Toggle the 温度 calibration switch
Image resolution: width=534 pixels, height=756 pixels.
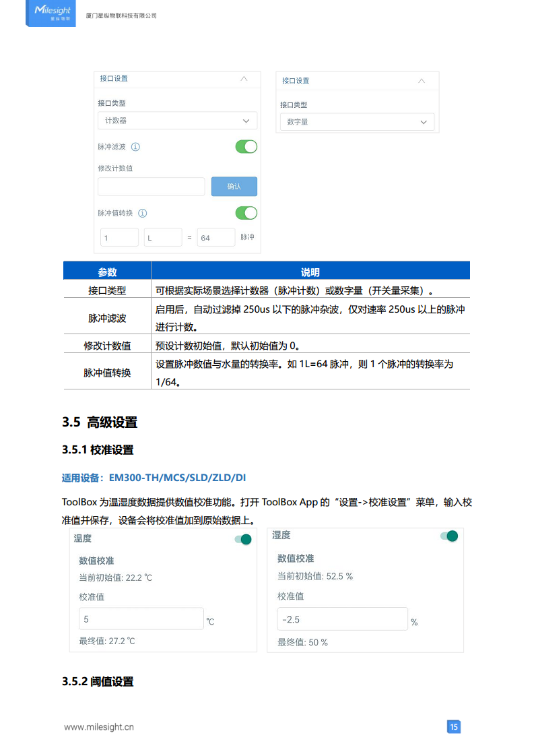[243, 539]
